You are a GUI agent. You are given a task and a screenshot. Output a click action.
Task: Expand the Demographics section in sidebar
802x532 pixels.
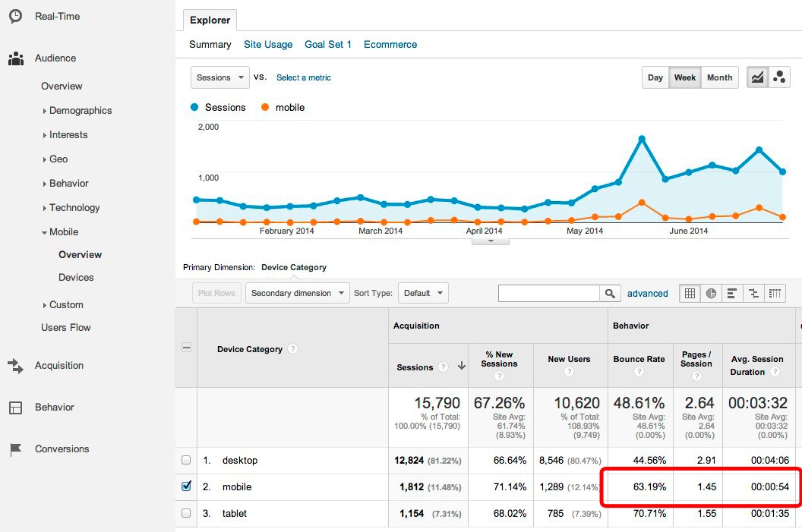coord(80,111)
